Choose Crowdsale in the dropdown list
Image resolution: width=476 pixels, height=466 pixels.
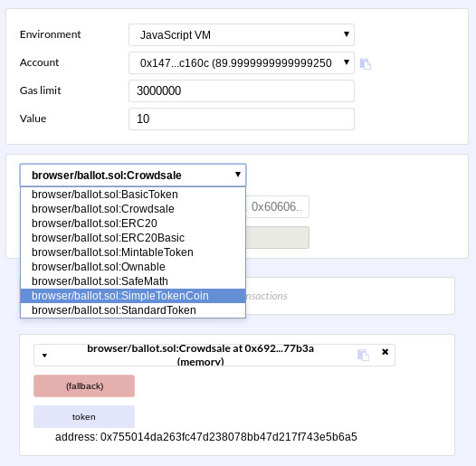tap(133, 209)
